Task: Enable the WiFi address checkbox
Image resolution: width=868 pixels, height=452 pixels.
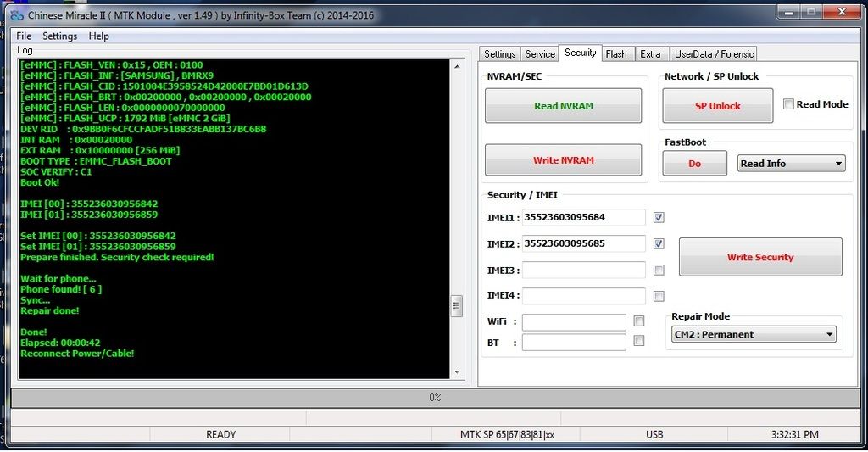Action: (639, 321)
